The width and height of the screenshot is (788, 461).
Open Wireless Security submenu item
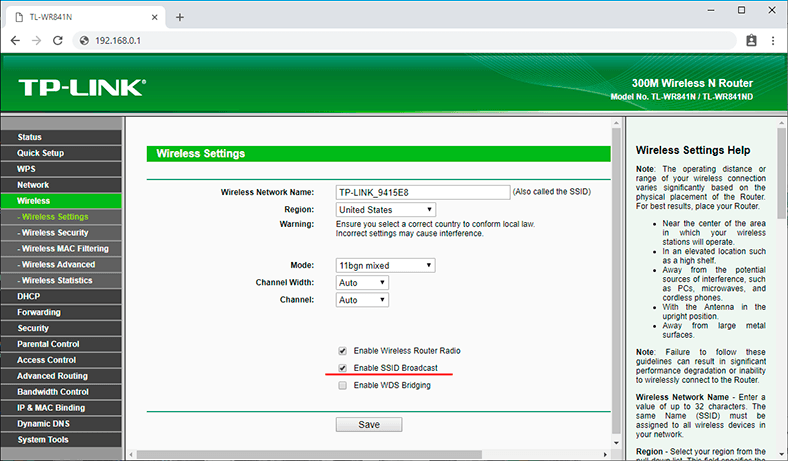[61, 233]
